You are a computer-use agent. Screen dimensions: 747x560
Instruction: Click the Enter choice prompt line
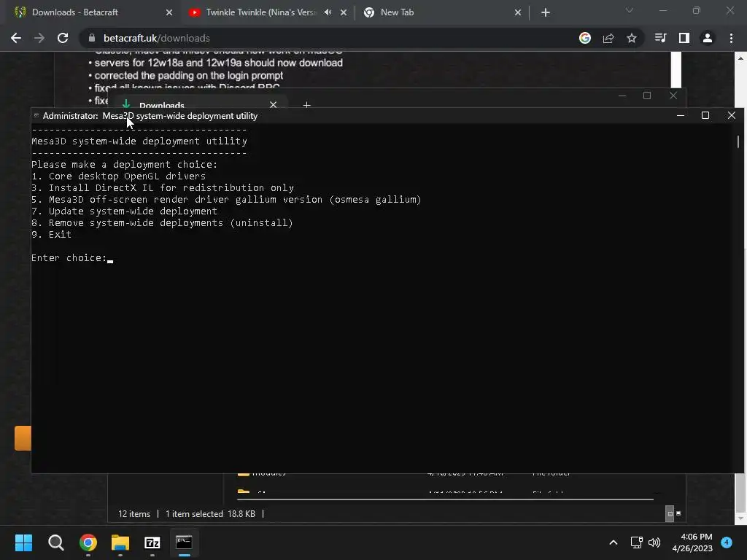(x=72, y=258)
